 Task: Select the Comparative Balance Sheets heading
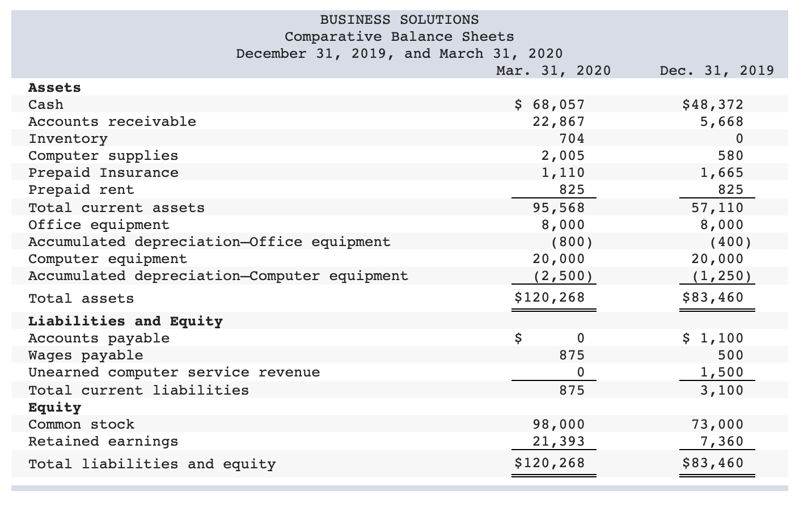click(399, 36)
